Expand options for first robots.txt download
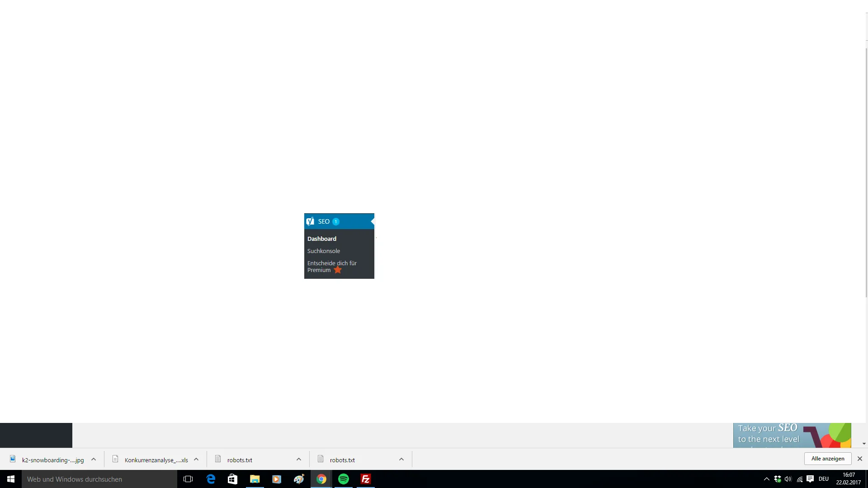This screenshot has width=868, height=488. [x=299, y=459]
